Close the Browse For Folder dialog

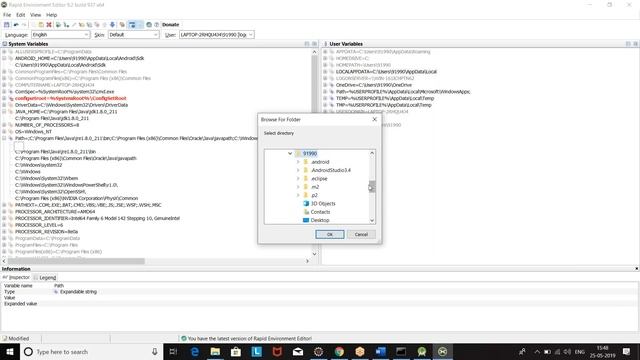[x=374, y=120]
